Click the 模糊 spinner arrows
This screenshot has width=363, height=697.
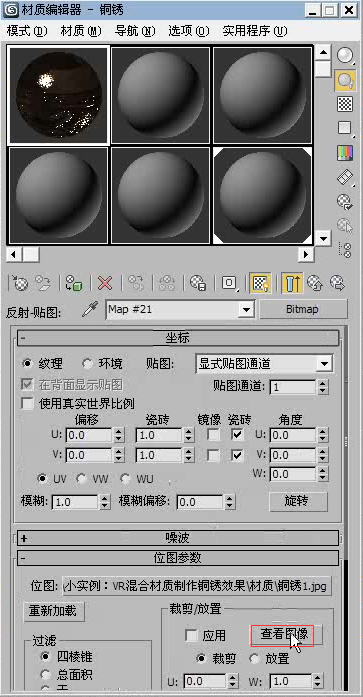pos(105,502)
